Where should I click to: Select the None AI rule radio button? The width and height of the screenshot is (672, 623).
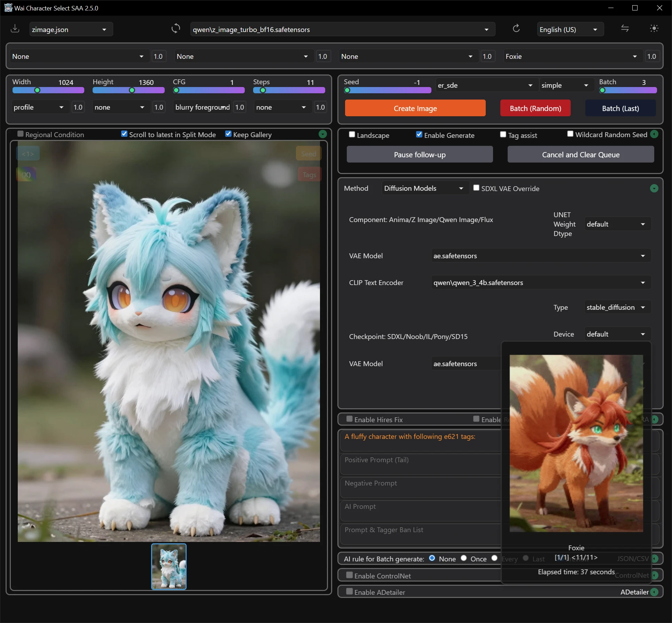pos(432,558)
